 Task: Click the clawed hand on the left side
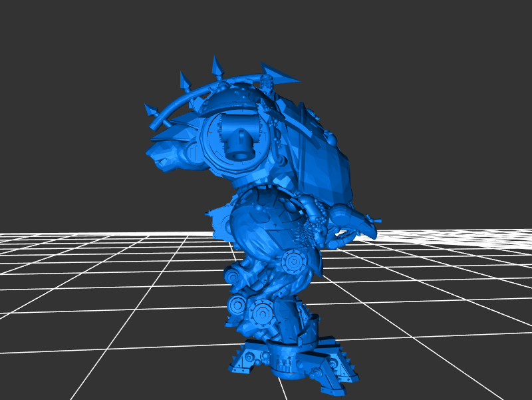click(166, 156)
